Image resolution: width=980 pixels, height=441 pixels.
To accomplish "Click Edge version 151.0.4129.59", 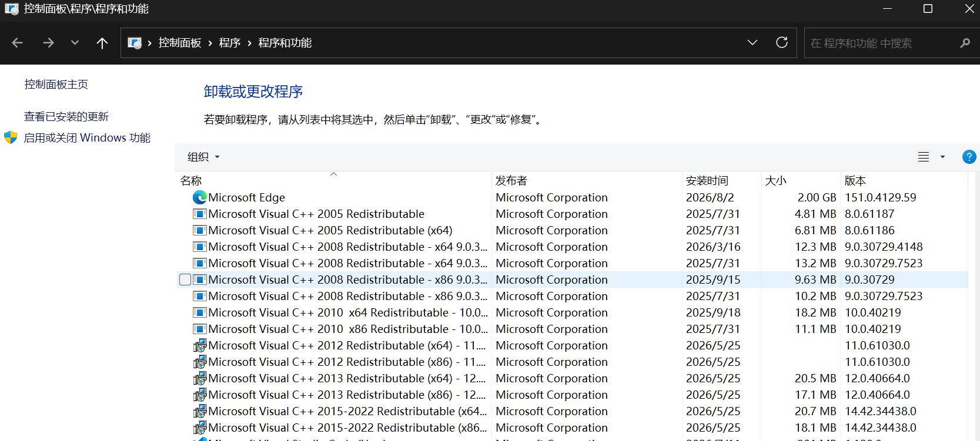I will tap(881, 198).
